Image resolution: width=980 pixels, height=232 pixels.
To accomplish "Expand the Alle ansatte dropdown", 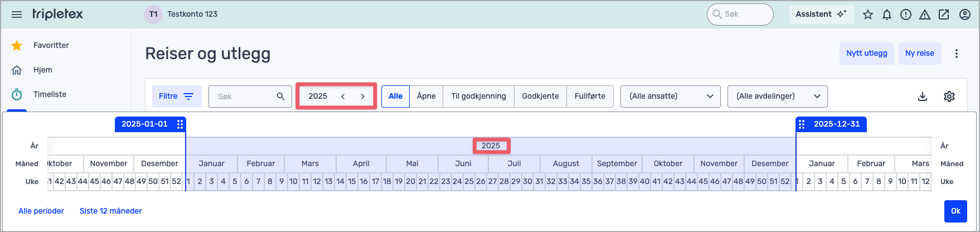I will pyautogui.click(x=670, y=96).
